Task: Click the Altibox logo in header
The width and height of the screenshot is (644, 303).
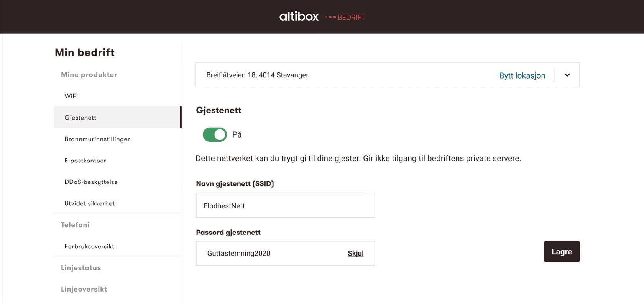Action: point(299,16)
